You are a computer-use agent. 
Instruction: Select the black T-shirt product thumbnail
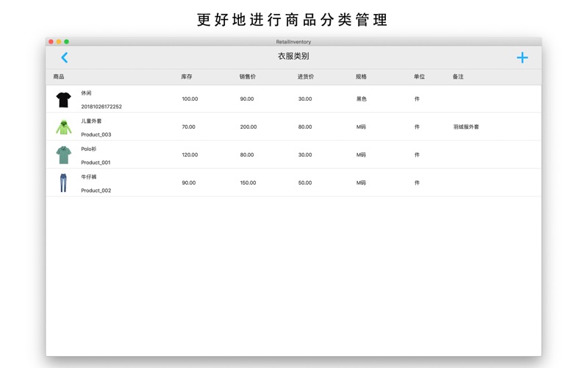pyautogui.click(x=64, y=99)
